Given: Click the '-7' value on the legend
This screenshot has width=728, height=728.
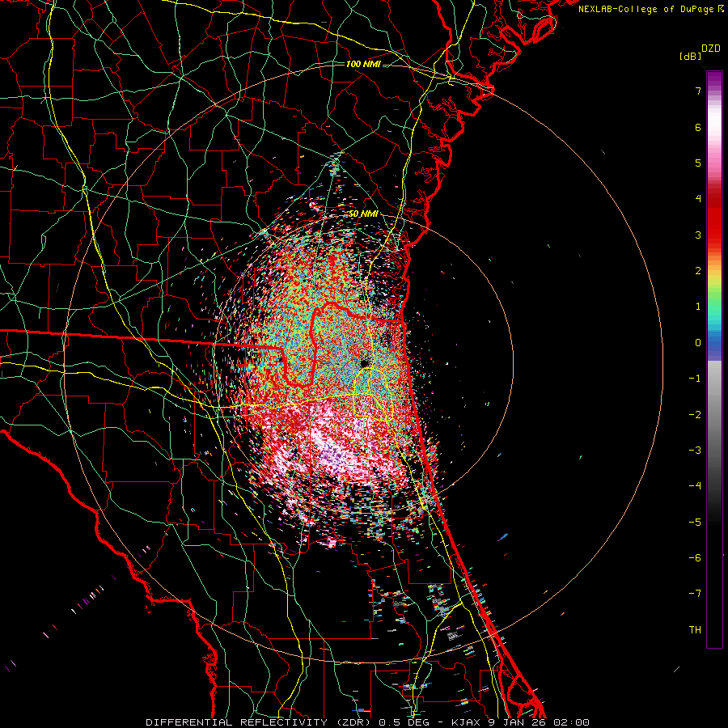Looking at the screenshot, I should click(695, 594).
